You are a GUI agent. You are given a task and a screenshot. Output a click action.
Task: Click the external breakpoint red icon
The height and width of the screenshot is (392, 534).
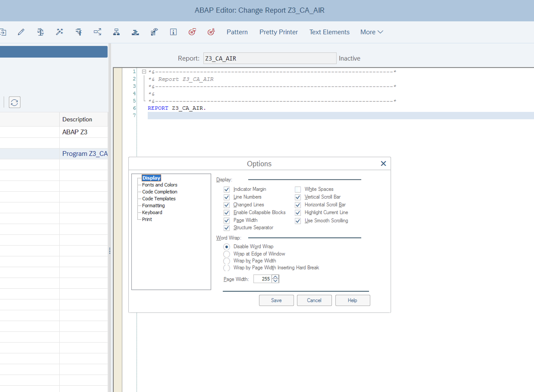pyautogui.click(x=211, y=32)
